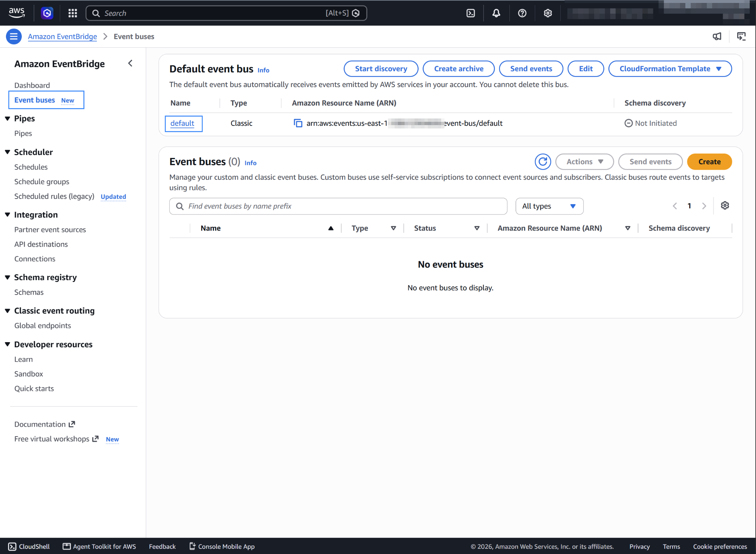This screenshot has height=554, width=756.
Task: Open table preferences gear icon
Action: [725, 206]
